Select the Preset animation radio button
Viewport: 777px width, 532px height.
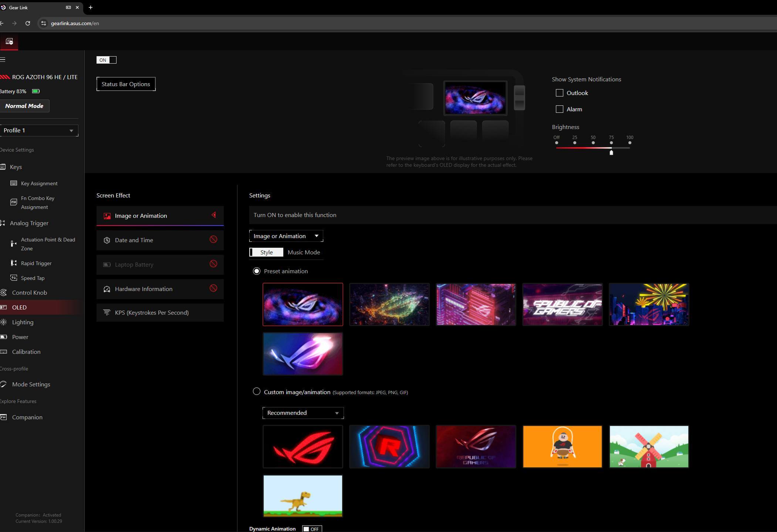tap(256, 271)
